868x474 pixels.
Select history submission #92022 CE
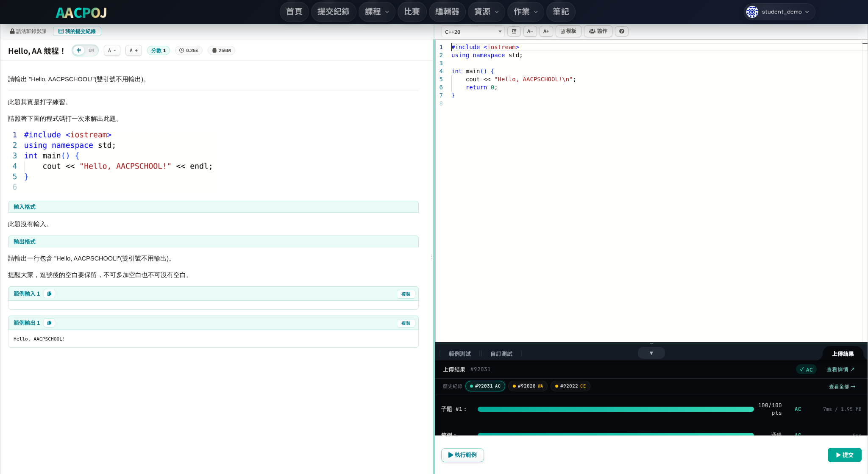[x=570, y=386]
